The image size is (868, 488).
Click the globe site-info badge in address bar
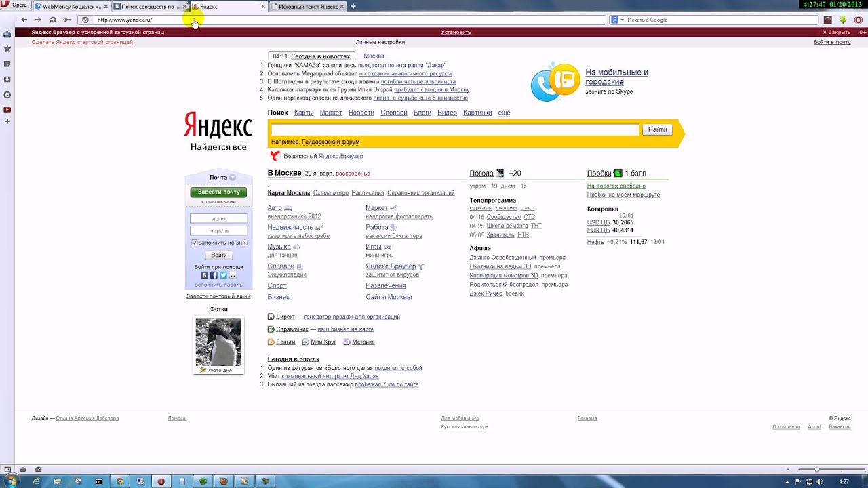(x=85, y=20)
